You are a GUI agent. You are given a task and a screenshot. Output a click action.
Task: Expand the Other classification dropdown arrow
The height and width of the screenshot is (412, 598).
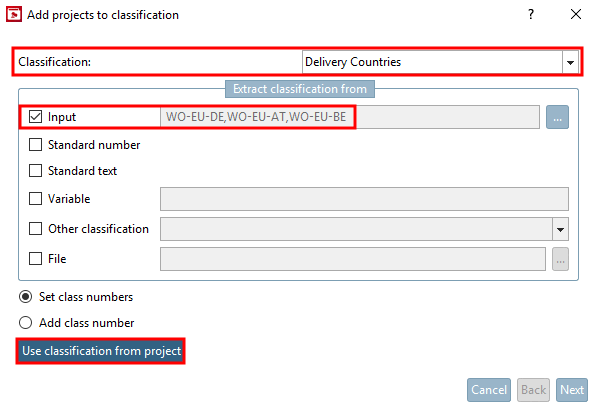[560, 229]
